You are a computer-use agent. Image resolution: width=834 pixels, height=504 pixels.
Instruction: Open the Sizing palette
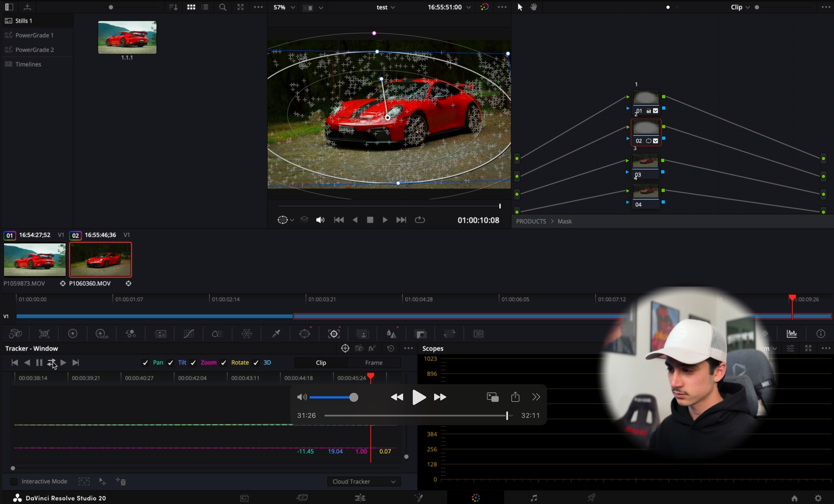tap(450, 334)
